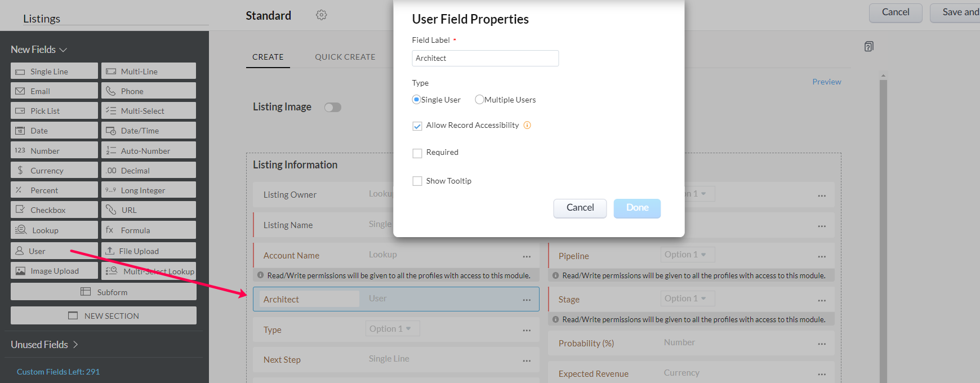Click the gear icon next to Standard
Screen dimensions: 980x383
pyautogui.click(x=321, y=15)
